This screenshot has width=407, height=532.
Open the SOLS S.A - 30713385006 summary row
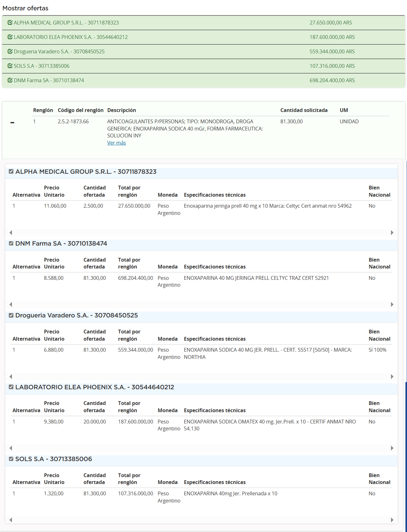(x=41, y=66)
